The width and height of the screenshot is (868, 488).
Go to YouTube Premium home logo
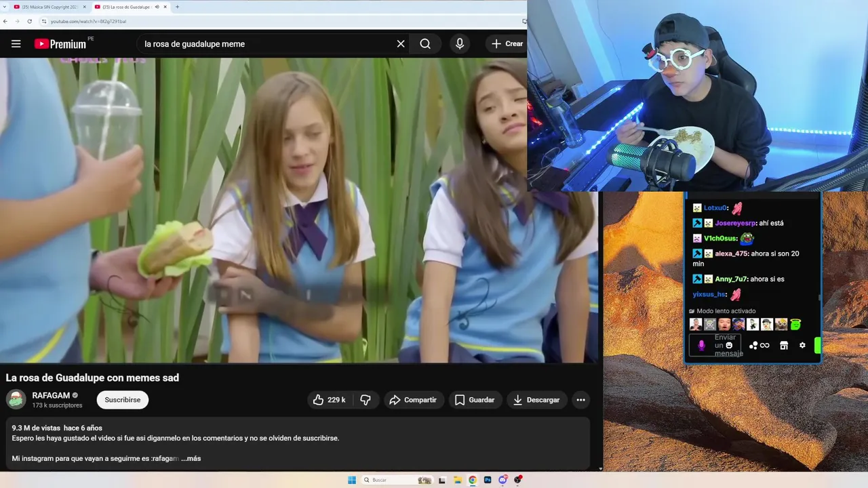60,44
